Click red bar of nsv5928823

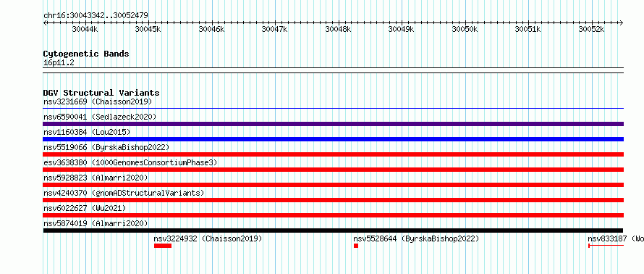coord(334,185)
